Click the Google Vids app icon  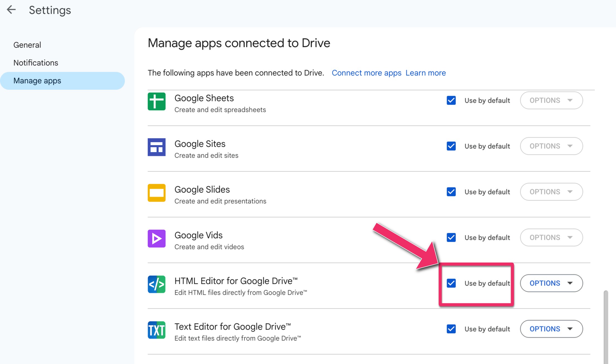point(156,238)
